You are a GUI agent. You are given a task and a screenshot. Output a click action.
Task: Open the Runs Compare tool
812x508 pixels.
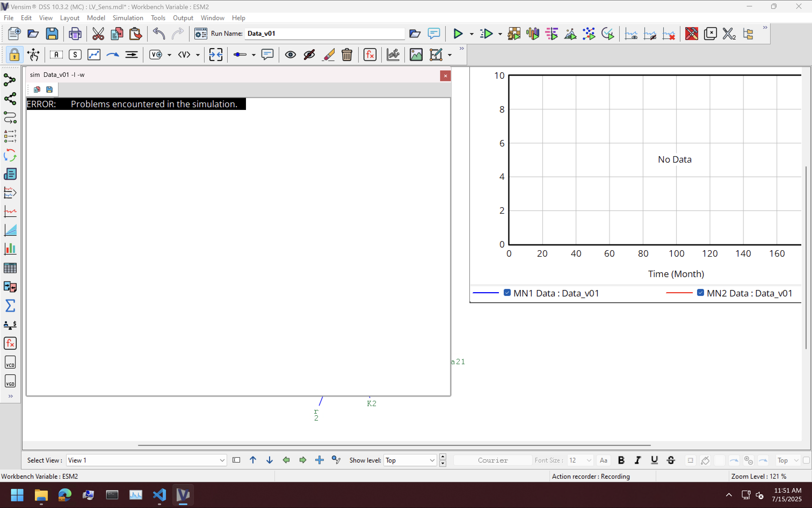tap(10, 287)
